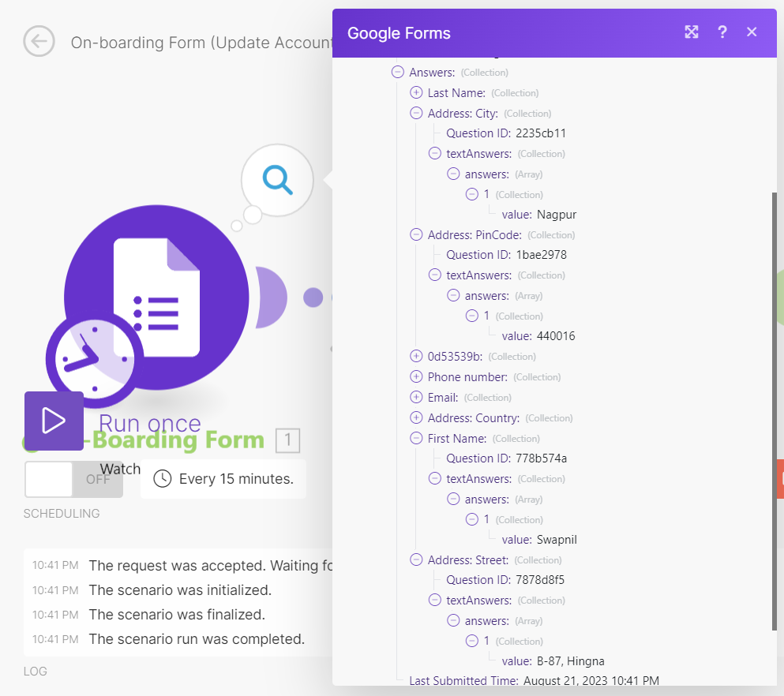This screenshot has height=696, width=784.
Task: Collapse answers array under Address: City
Action: click(453, 174)
